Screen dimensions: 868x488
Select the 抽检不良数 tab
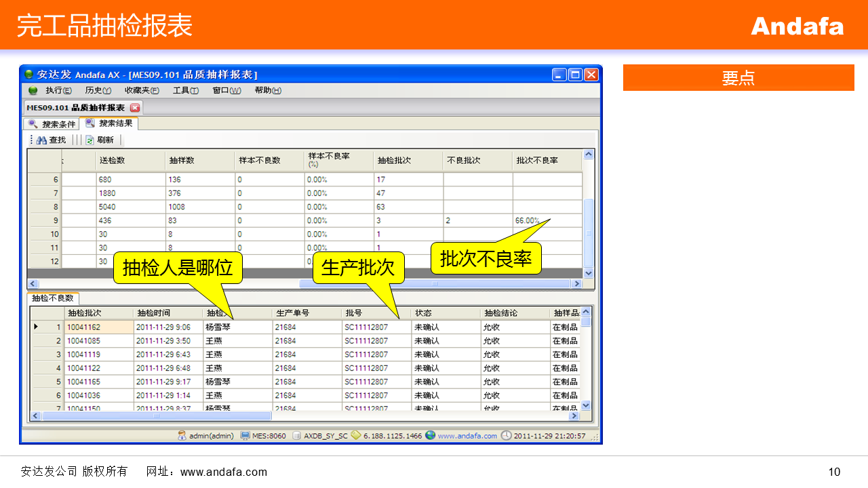coord(54,298)
